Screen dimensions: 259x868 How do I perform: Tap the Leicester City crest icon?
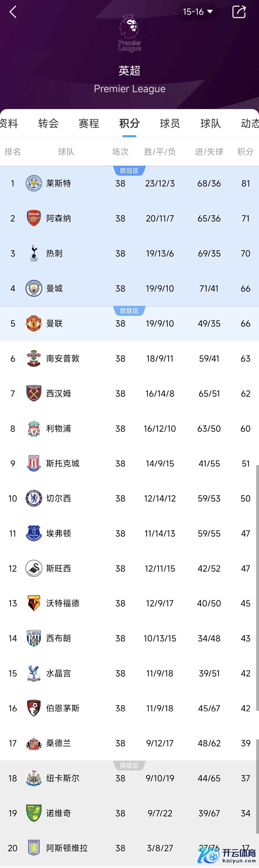tap(34, 183)
